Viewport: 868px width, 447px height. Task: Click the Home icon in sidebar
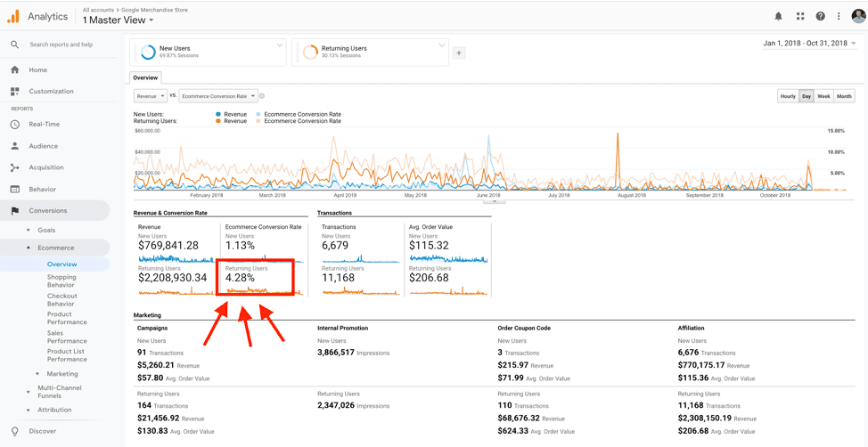pyautogui.click(x=15, y=69)
